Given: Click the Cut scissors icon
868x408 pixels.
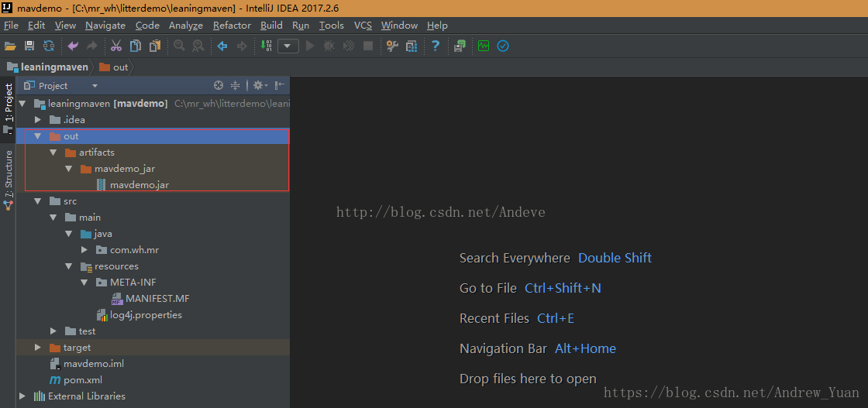Looking at the screenshot, I should point(115,46).
